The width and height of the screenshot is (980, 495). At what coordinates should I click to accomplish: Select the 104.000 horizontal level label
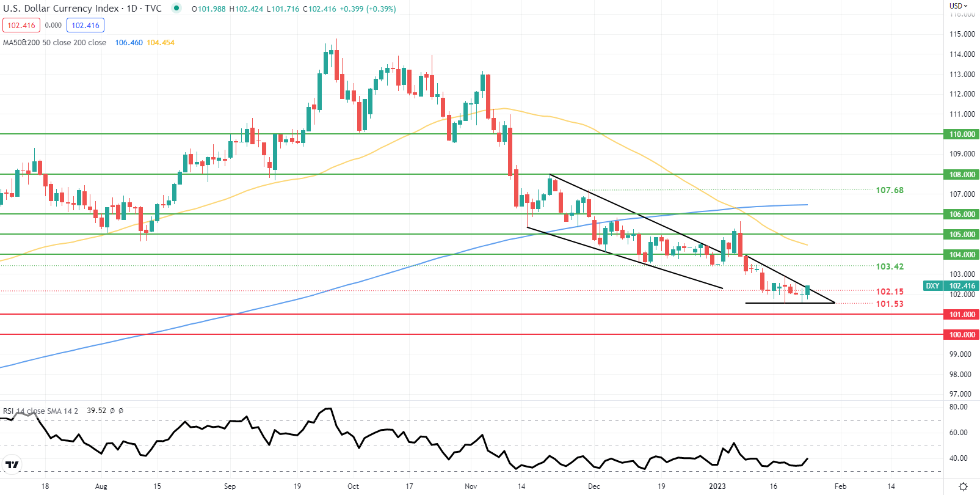coord(962,255)
